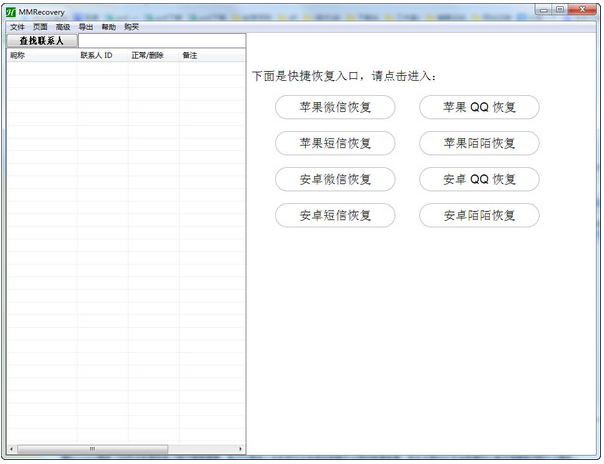Screen dimensions: 604x464
Task: Sort by the 正常/删除 column header
Action: point(154,55)
